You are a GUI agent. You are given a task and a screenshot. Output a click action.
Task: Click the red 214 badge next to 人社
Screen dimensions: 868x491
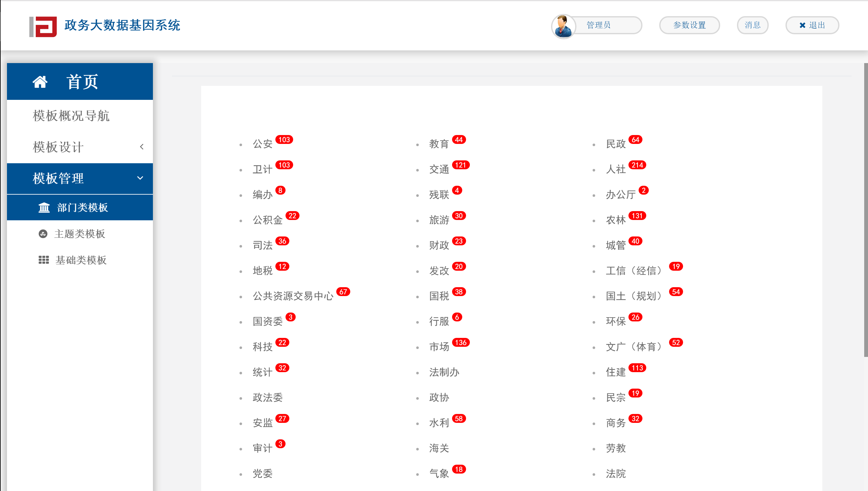(637, 165)
